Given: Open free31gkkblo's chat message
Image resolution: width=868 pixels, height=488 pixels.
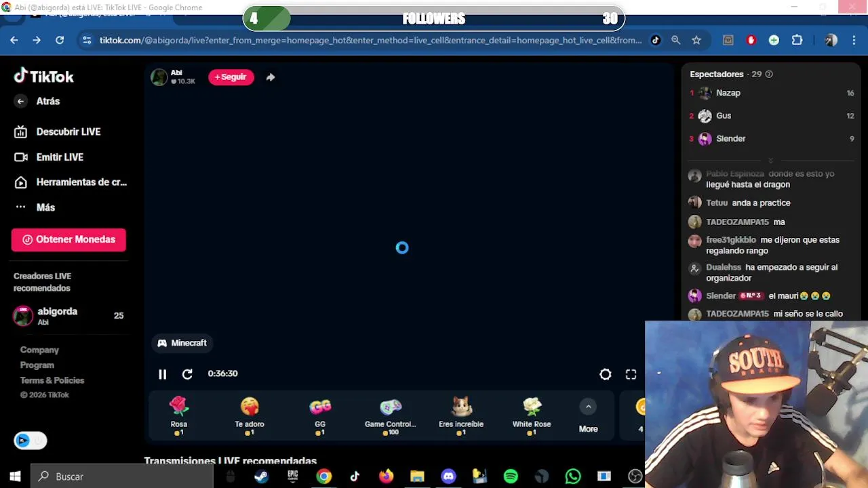Looking at the screenshot, I should point(772,245).
